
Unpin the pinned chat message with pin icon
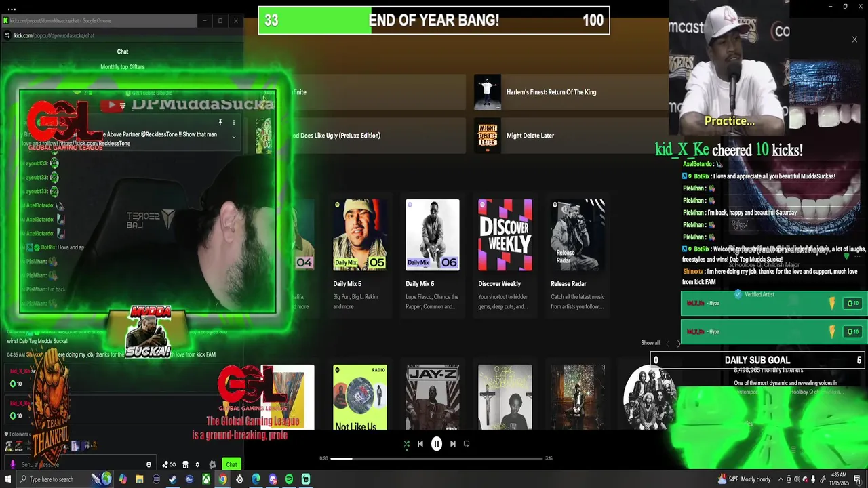[220, 123]
